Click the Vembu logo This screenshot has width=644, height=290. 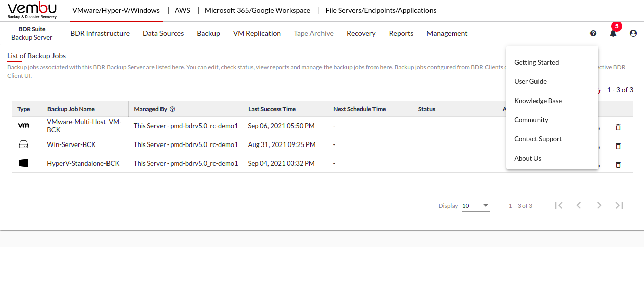32,10
